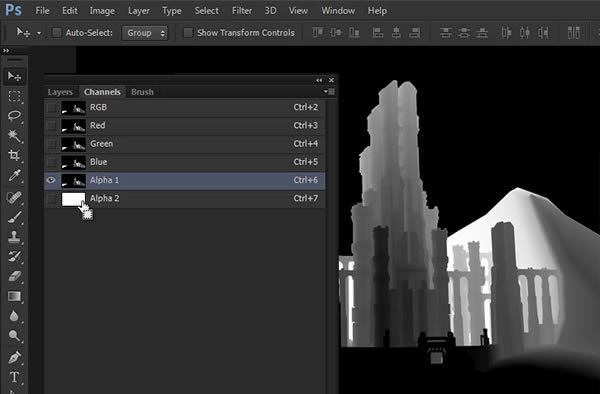Hide the Alpha 1 channel eye
Image resolution: width=600 pixels, height=394 pixels.
51,180
